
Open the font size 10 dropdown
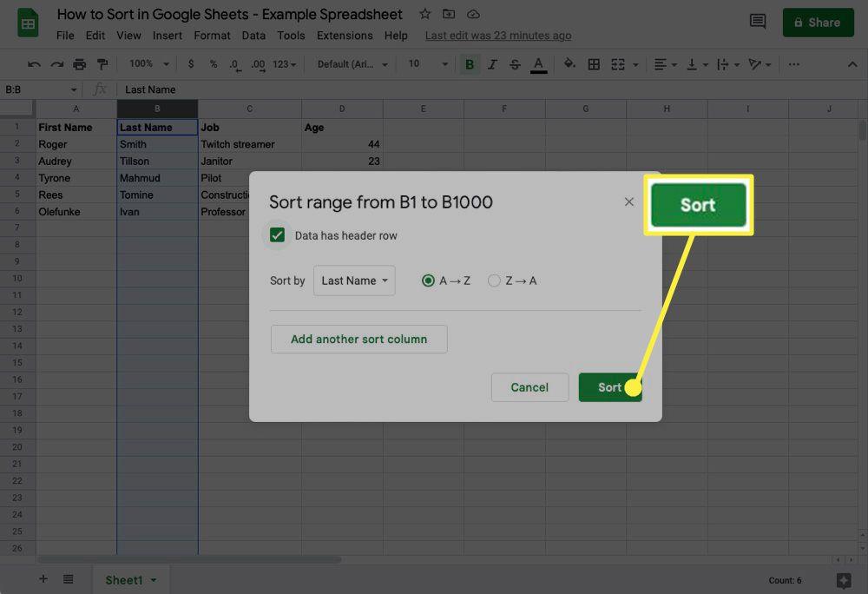click(x=427, y=64)
